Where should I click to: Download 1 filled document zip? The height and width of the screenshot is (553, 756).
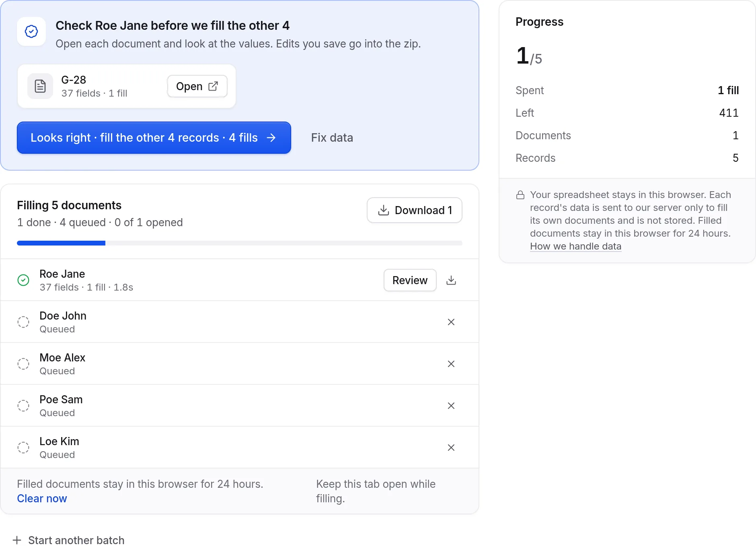[415, 210]
